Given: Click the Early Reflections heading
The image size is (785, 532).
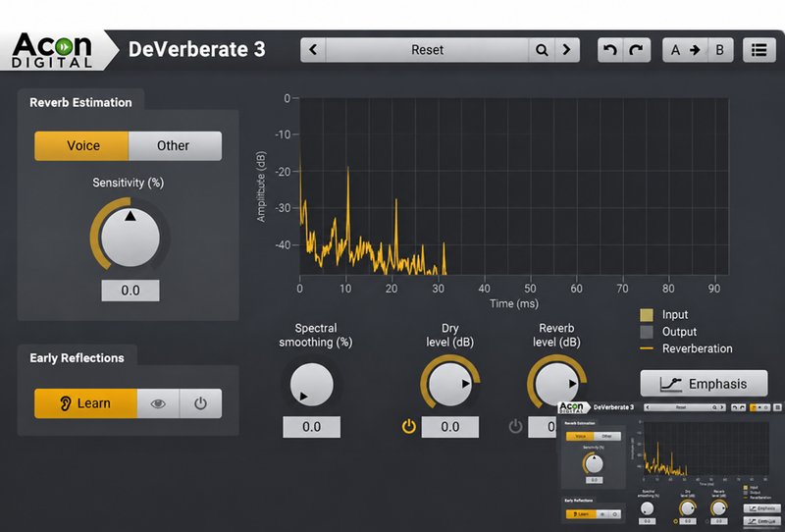Looking at the screenshot, I should (x=77, y=357).
